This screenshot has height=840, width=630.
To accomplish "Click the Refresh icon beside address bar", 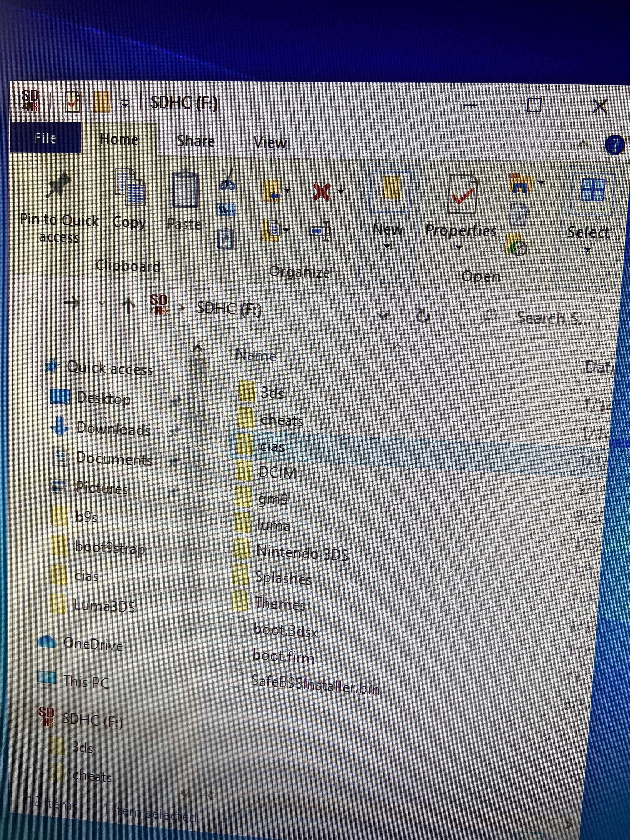I will [x=423, y=316].
